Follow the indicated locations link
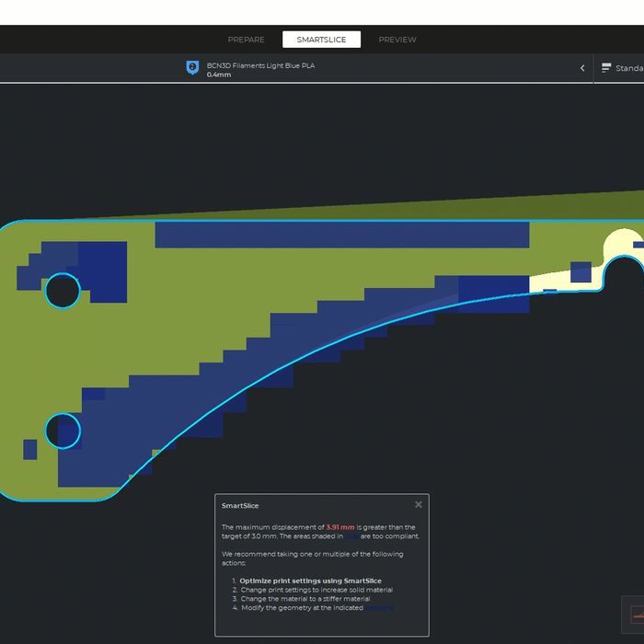The width and height of the screenshot is (644, 644). [x=379, y=607]
